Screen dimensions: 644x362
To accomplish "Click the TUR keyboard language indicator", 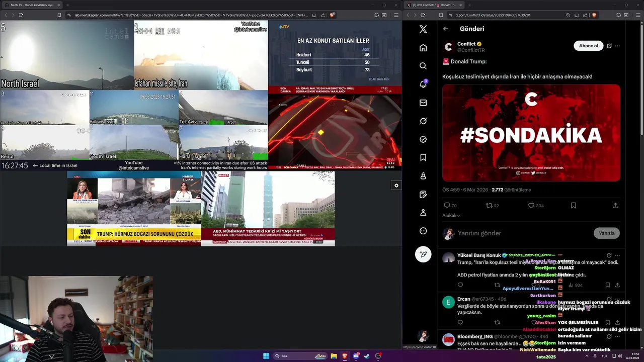I will point(605,356).
